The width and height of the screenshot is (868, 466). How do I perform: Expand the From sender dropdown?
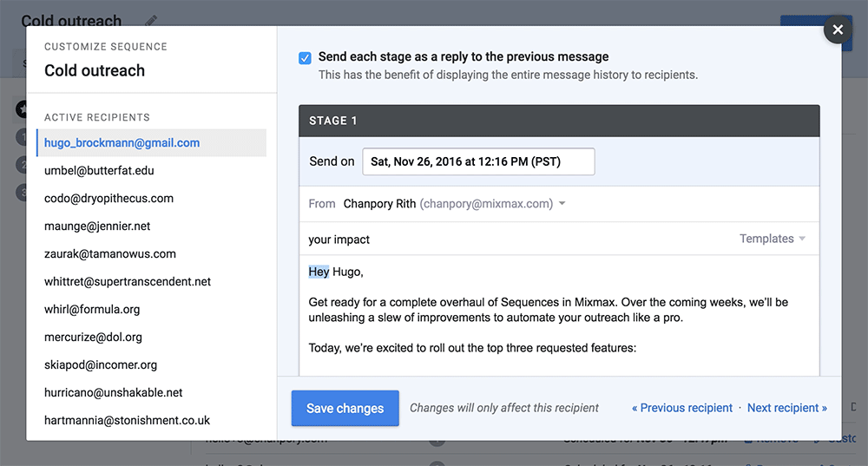tap(562, 204)
